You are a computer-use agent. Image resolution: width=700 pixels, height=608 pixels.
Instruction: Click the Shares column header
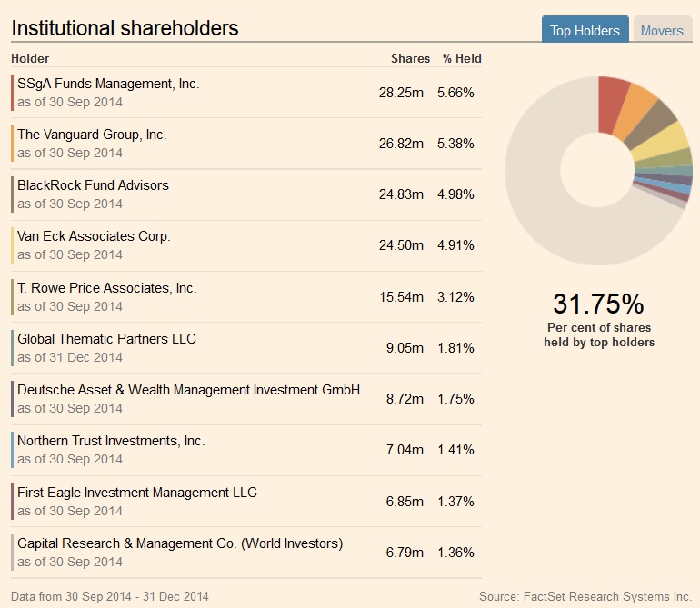[410, 58]
